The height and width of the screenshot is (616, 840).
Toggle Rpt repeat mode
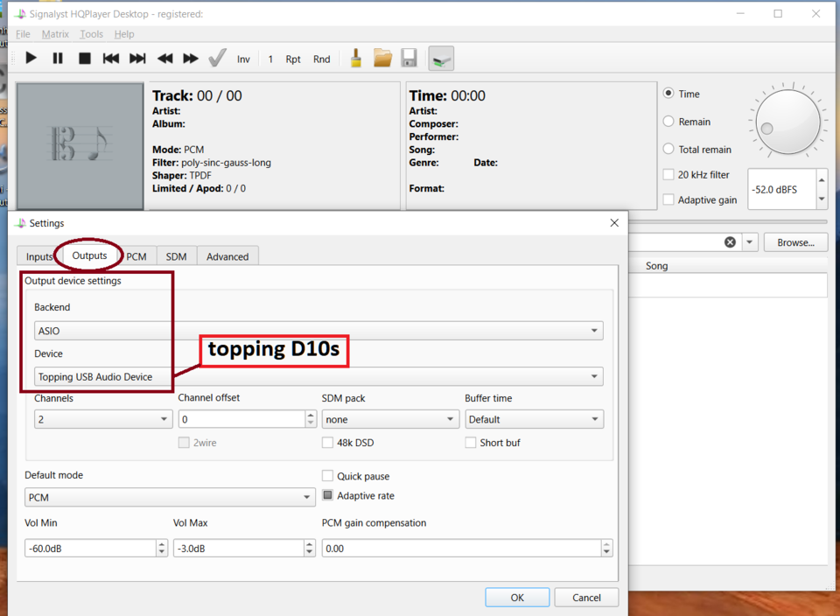[293, 59]
